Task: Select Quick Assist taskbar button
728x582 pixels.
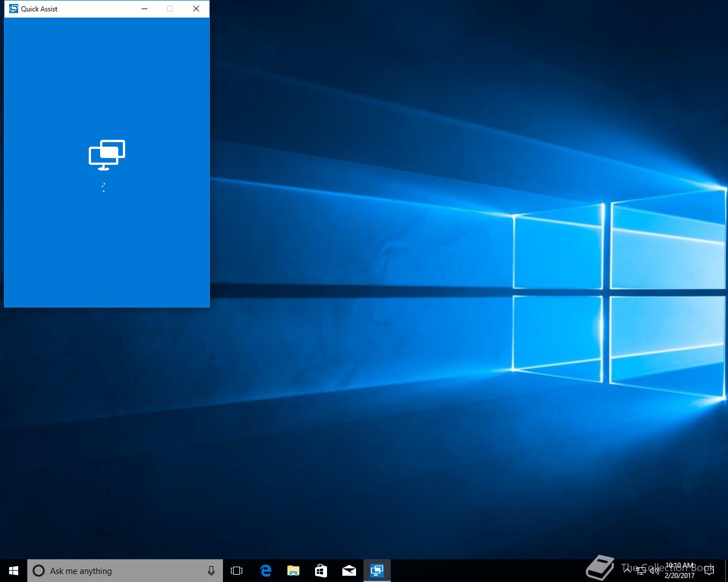Action: [x=377, y=571]
